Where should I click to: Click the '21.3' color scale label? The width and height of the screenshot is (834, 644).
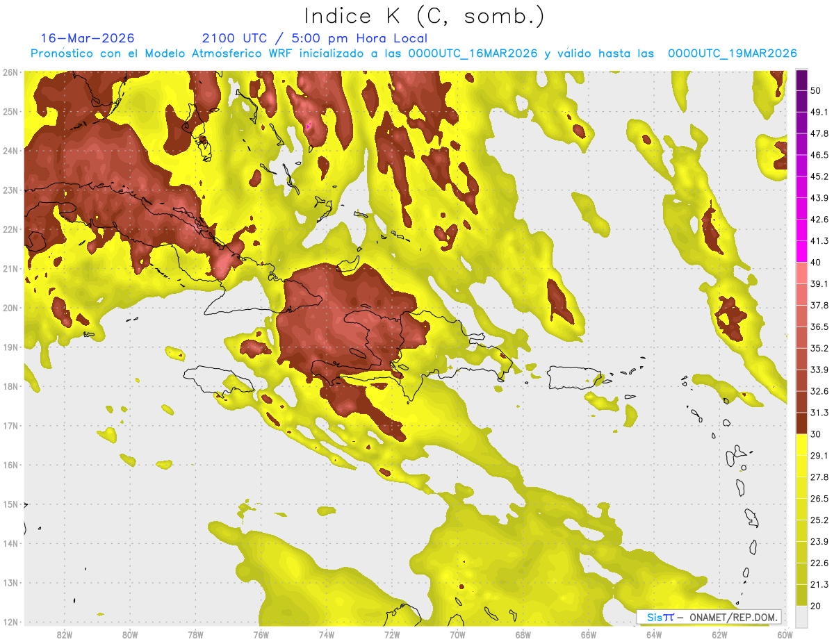(x=819, y=585)
